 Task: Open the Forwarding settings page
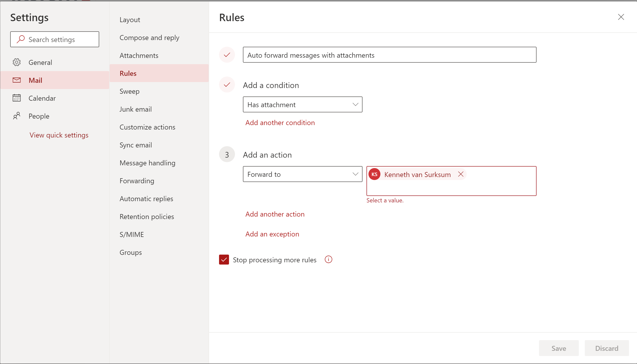tap(159, 181)
